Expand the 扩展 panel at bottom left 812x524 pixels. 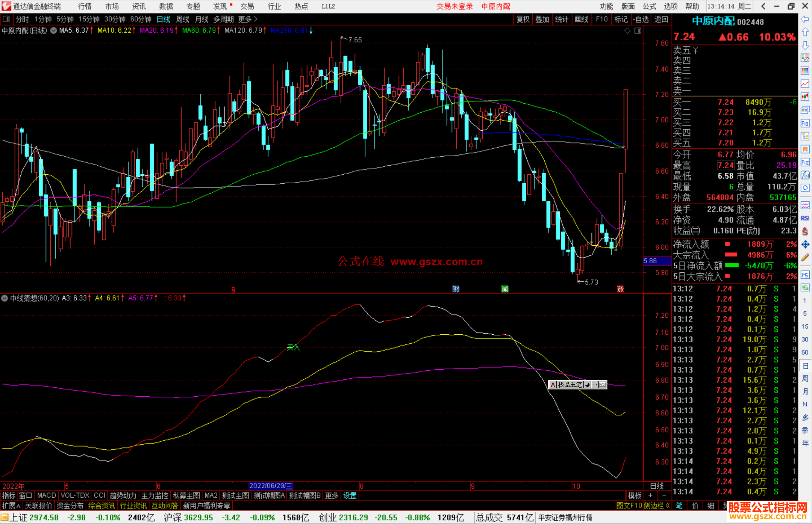[11, 506]
